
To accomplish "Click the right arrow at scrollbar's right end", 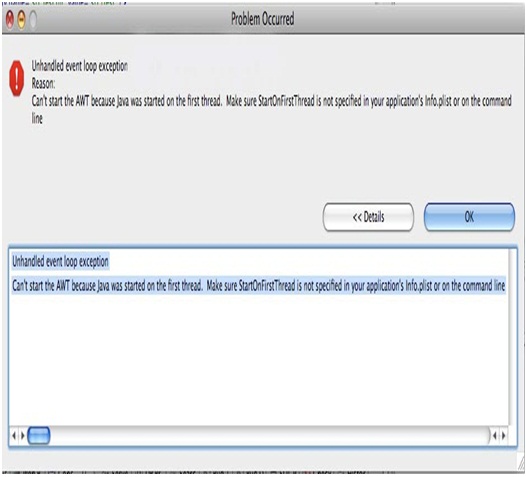I will [504, 435].
